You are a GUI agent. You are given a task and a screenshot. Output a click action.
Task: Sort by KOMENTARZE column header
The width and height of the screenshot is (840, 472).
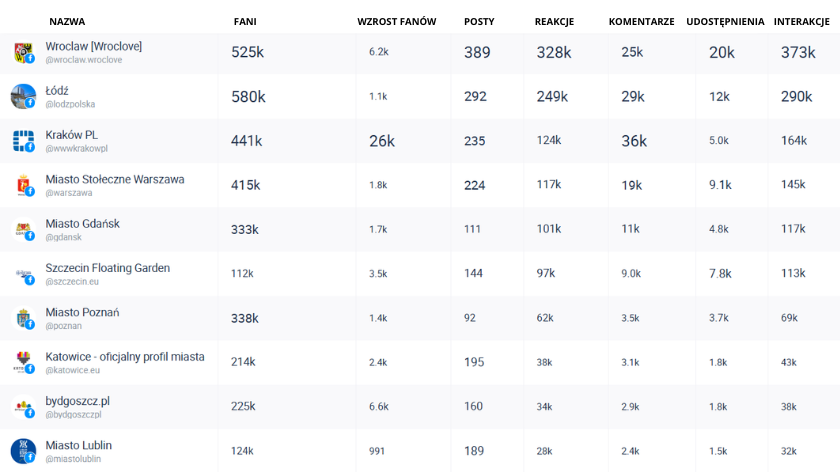(x=641, y=21)
